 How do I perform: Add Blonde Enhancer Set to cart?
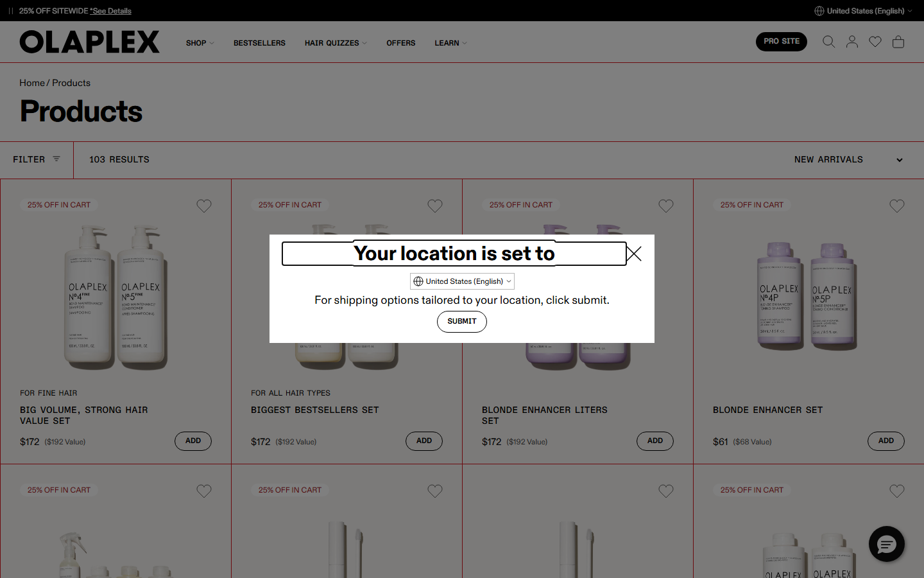tap(886, 441)
